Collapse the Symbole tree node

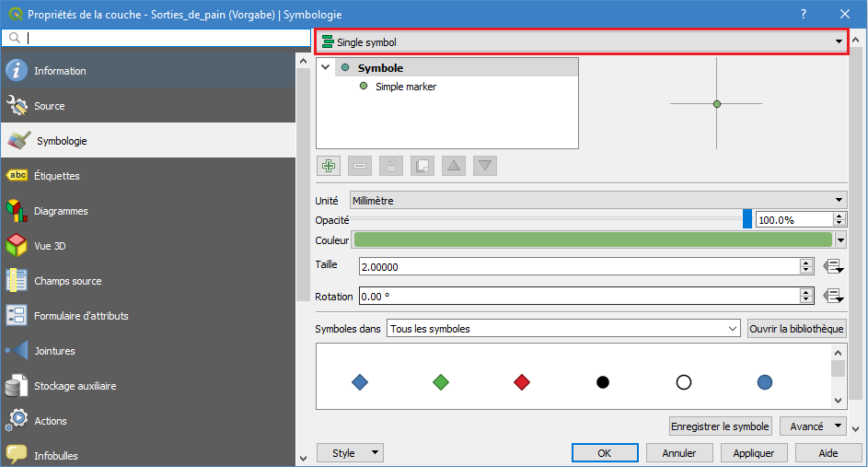click(x=326, y=67)
